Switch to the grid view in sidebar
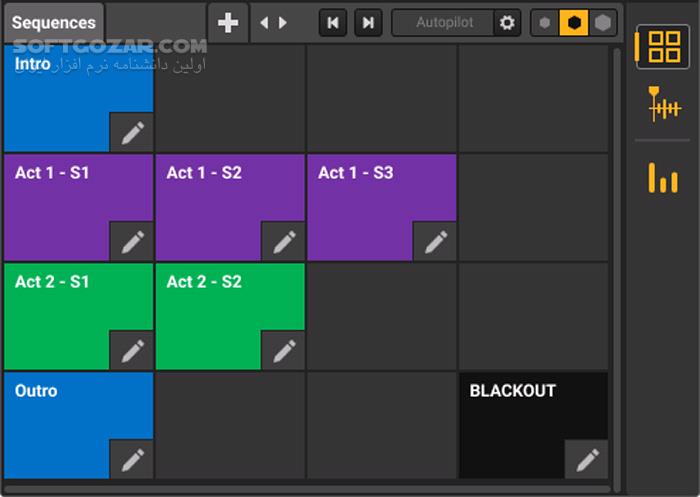 coord(664,47)
